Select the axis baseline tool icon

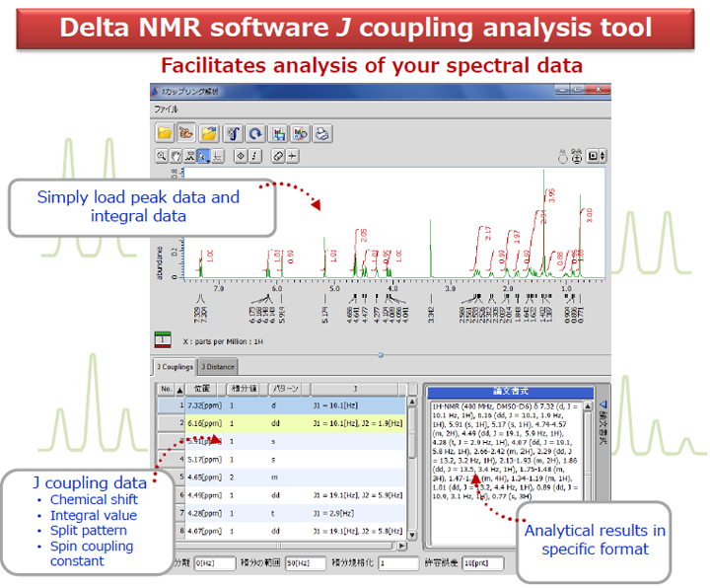click(218, 156)
